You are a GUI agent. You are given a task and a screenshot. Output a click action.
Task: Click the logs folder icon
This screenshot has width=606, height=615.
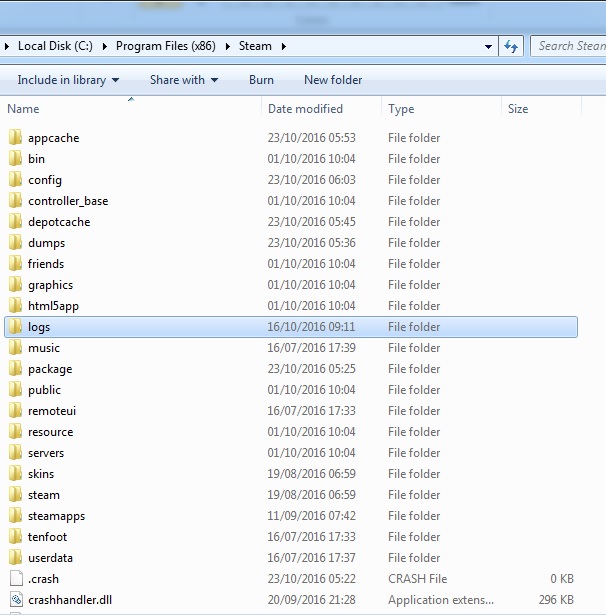pyautogui.click(x=15, y=326)
